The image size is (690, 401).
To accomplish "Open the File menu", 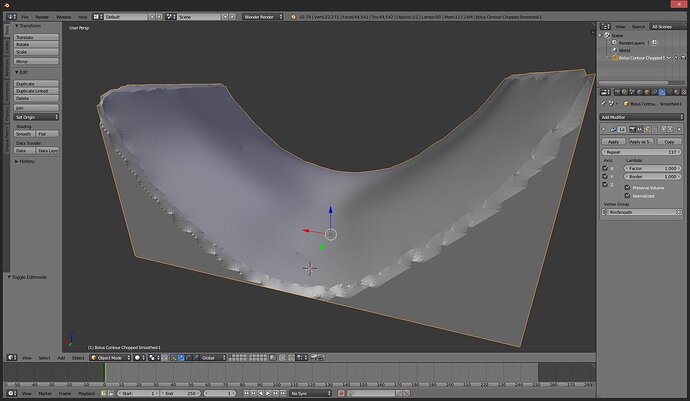I will click(x=25, y=17).
